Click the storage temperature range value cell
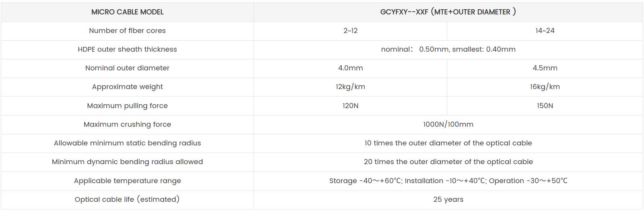The height and width of the screenshot is (211, 644). pos(448,181)
